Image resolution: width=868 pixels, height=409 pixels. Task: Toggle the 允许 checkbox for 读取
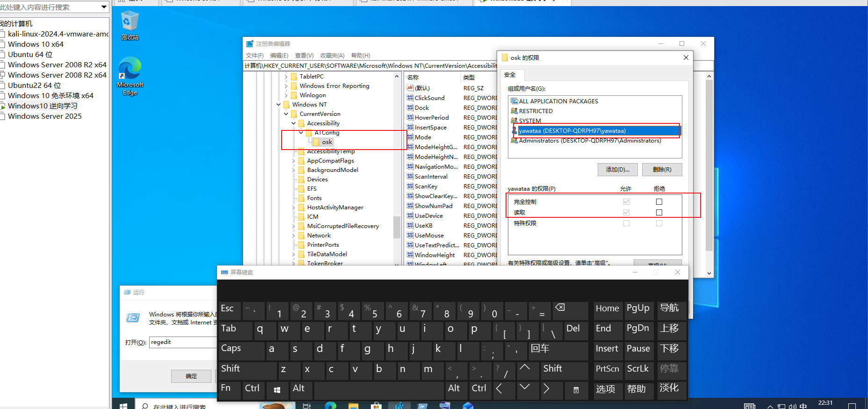click(626, 213)
